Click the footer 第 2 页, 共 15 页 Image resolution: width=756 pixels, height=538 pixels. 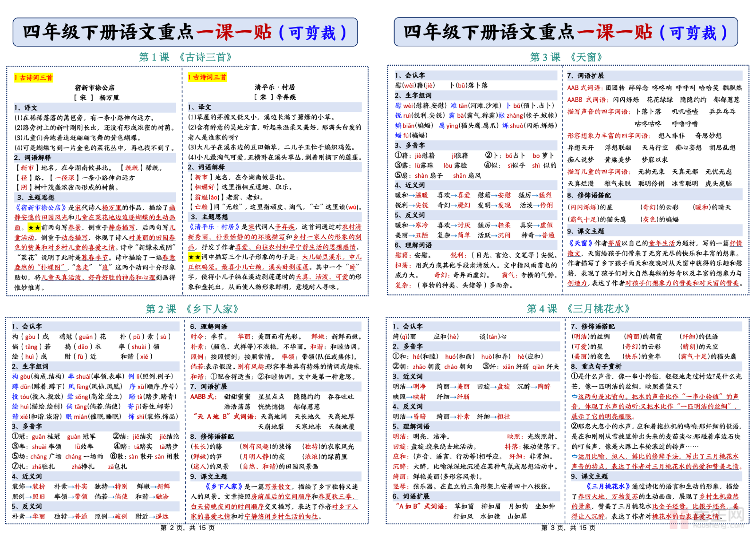click(x=187, y=528)
